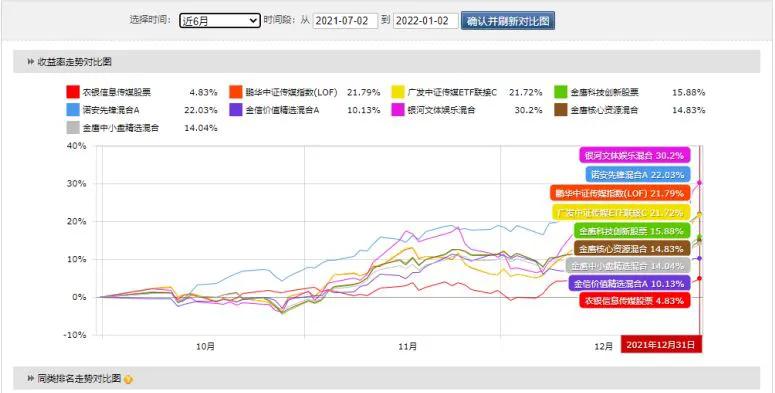Image resolution: width=775 pixels, height=393 pixels.
Task: Click the 21.72% value in the legend
Action: pyautogui.click(x=526, y=92)
